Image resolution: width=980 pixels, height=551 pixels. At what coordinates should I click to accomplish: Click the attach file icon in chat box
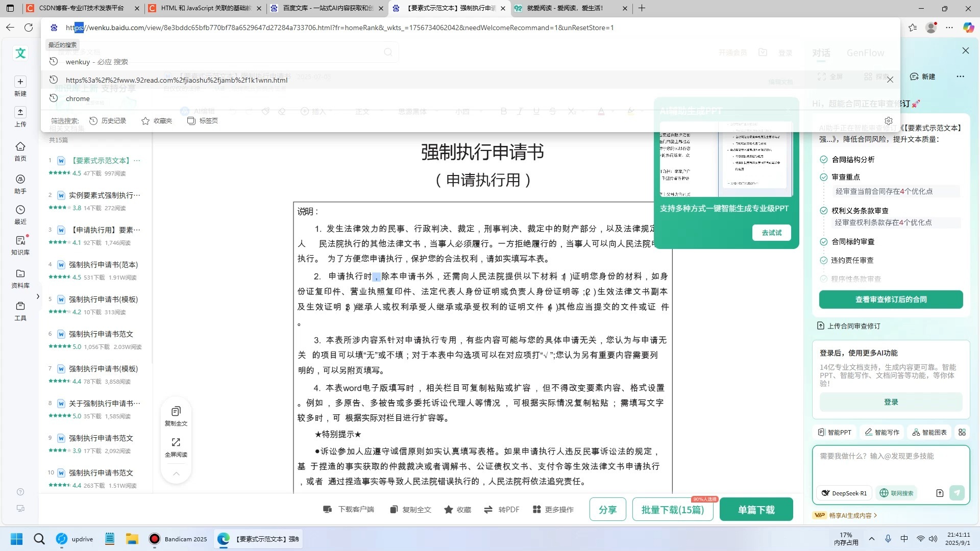point(940,493)
